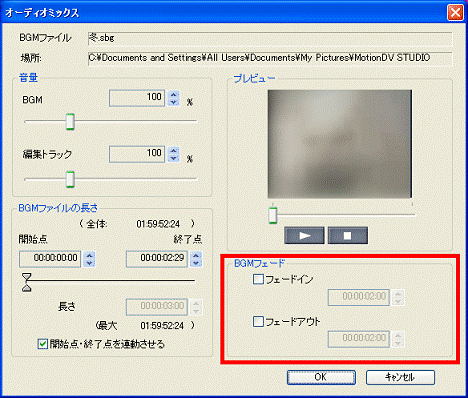The image size is (468, 398).
Task: Click the BGMファイル name field
Action: [270, 38]
